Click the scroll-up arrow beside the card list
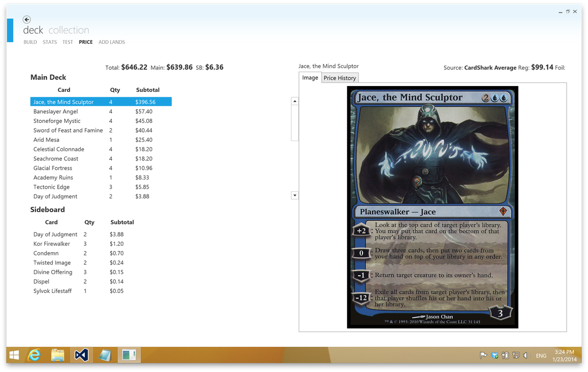This screenshot has height=372, width=588. (x=295, y=100)
